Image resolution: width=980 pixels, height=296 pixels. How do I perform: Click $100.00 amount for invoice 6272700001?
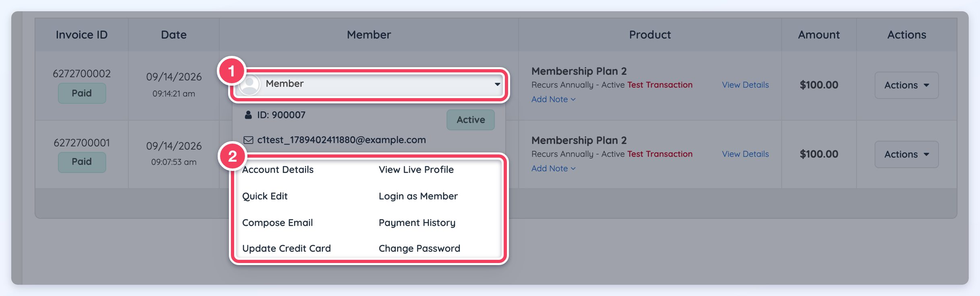[x=819, y=154]
